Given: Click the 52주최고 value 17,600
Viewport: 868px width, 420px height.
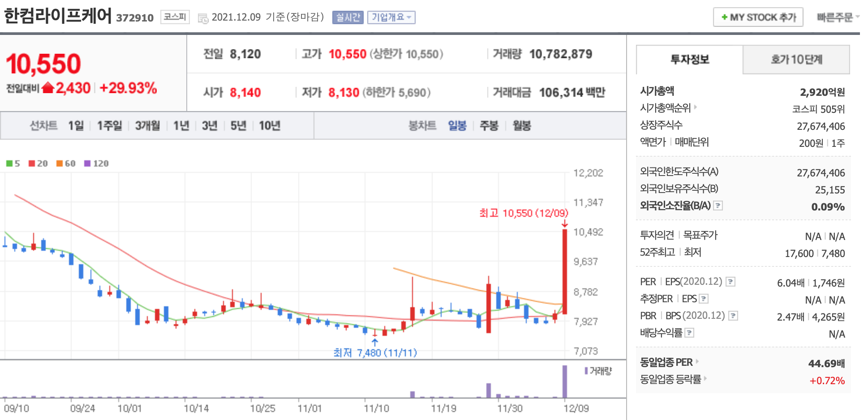Looking at the screenshot, I should click(x=799, y=253).
